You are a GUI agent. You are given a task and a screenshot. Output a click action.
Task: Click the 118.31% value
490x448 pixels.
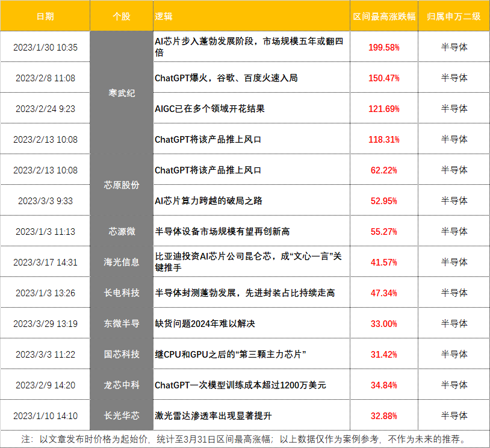(383, 140)
